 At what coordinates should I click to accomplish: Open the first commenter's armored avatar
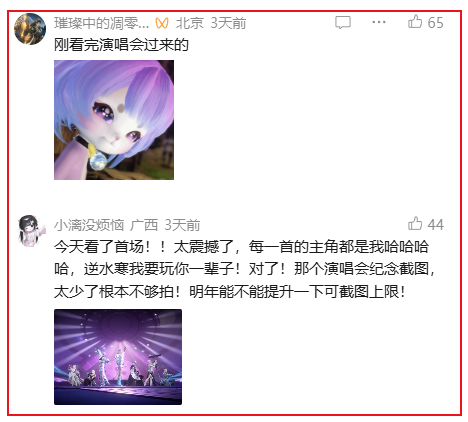[30, 28]
